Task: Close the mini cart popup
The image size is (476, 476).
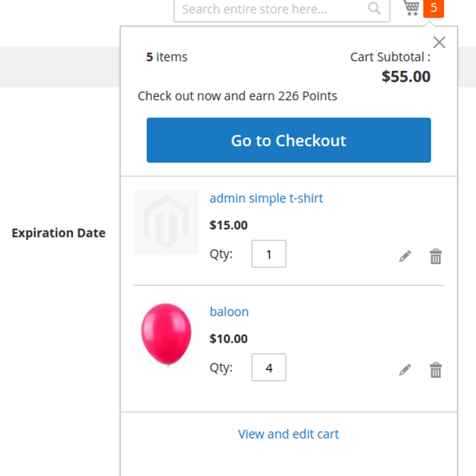Action: pyautogui.click(x=439, y=42)
